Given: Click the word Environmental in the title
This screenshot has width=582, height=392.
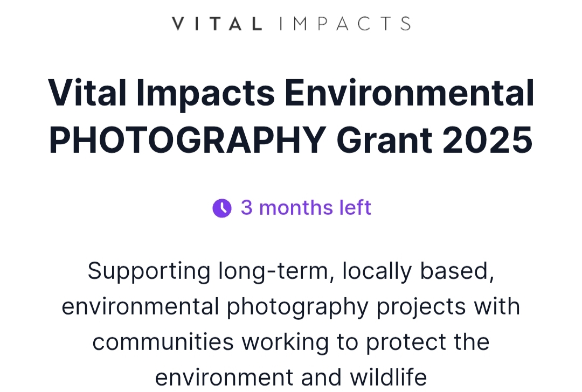Looking at the screenshot, I should 410,93.
